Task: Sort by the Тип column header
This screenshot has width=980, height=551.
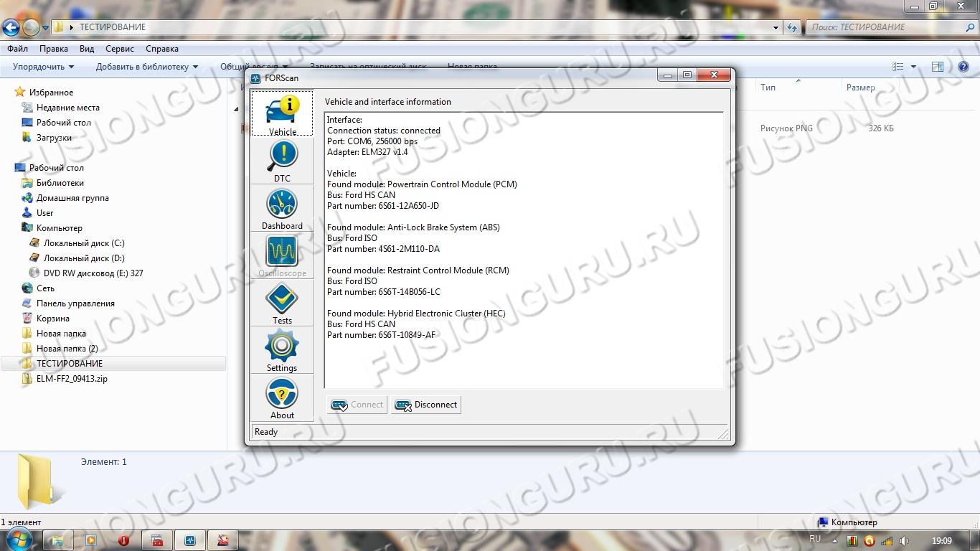Action: click(768, 88)
